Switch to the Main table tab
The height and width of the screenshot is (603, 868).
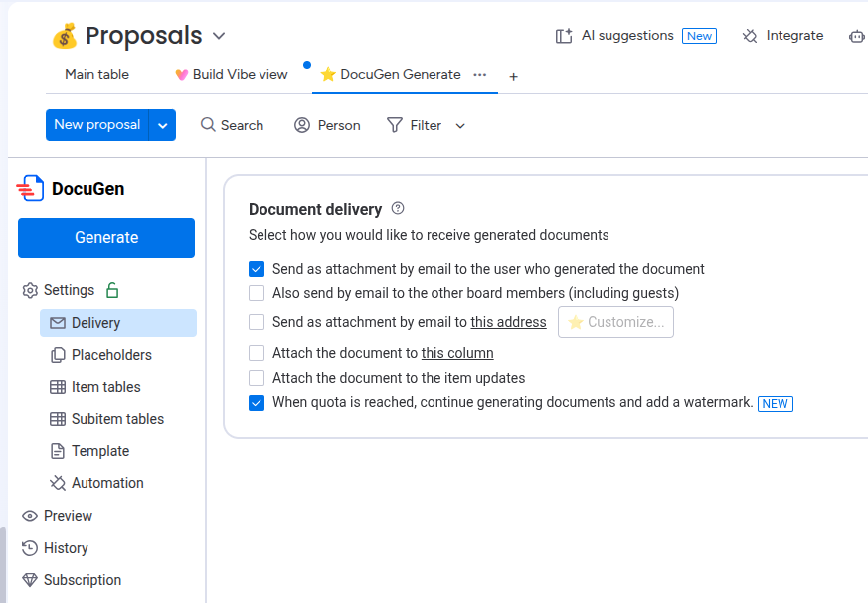[96, 74]
